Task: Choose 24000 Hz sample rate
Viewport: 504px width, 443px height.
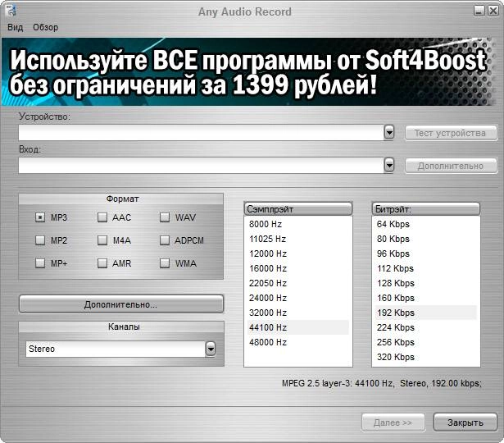Action: pos(298,298)
